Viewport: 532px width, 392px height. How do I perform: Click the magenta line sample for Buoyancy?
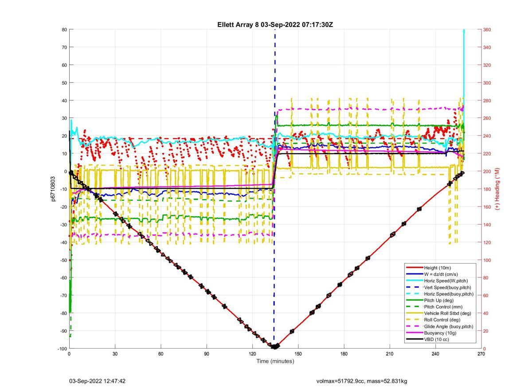pos(414,333)
